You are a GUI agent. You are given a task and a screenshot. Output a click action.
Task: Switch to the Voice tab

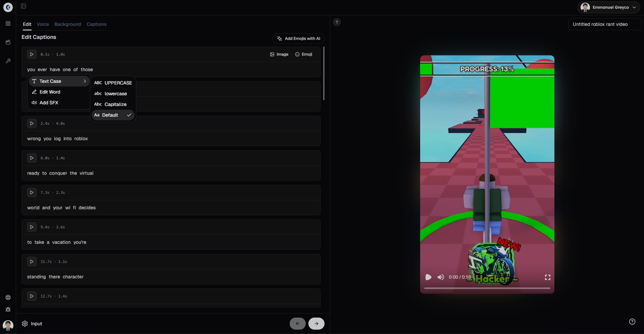coord(43,24)
